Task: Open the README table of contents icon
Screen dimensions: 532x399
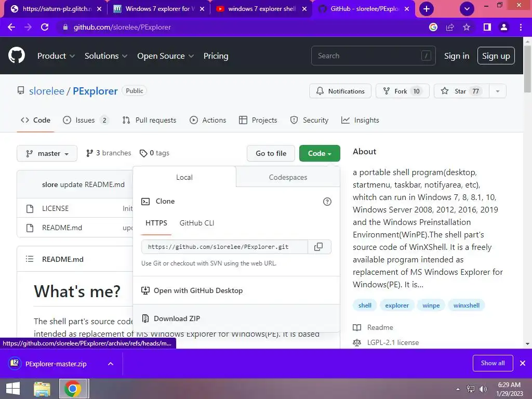Action: click(30, 259)
